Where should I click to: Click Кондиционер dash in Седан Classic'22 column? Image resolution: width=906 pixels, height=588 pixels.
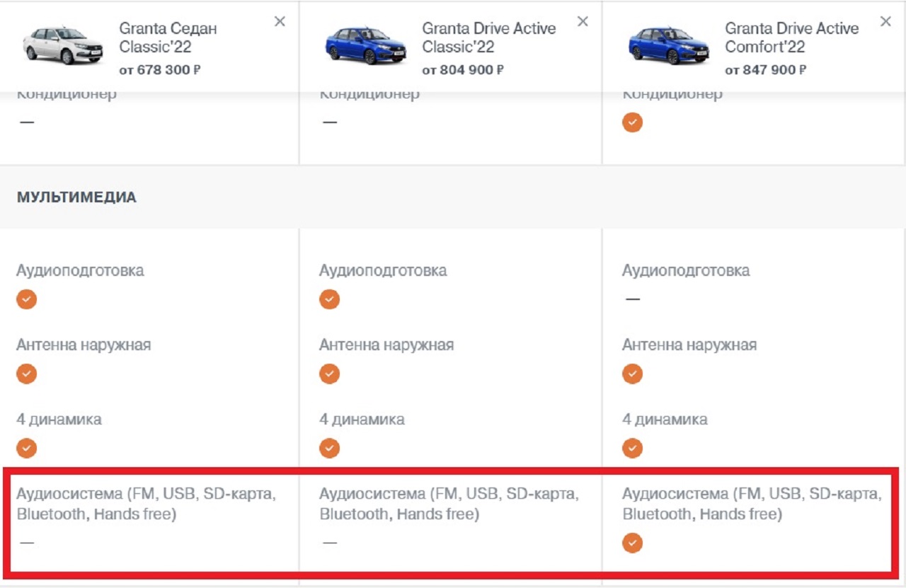[x=27, y=122]
